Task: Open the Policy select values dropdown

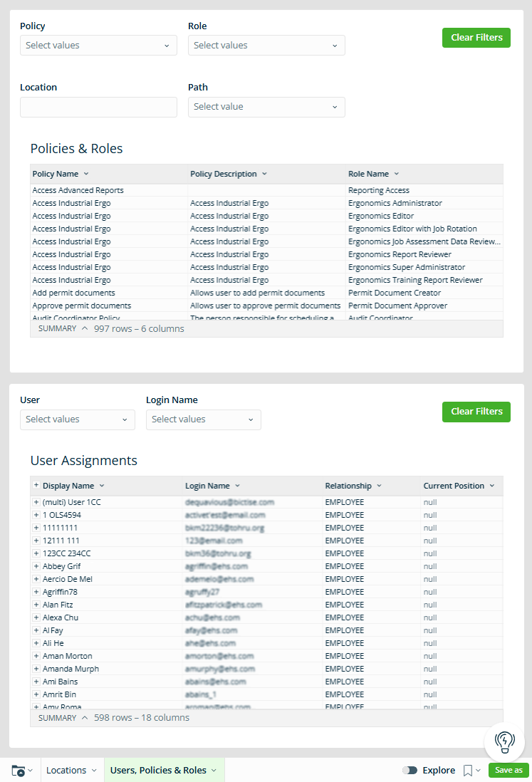Action: [x=98, y=46]
